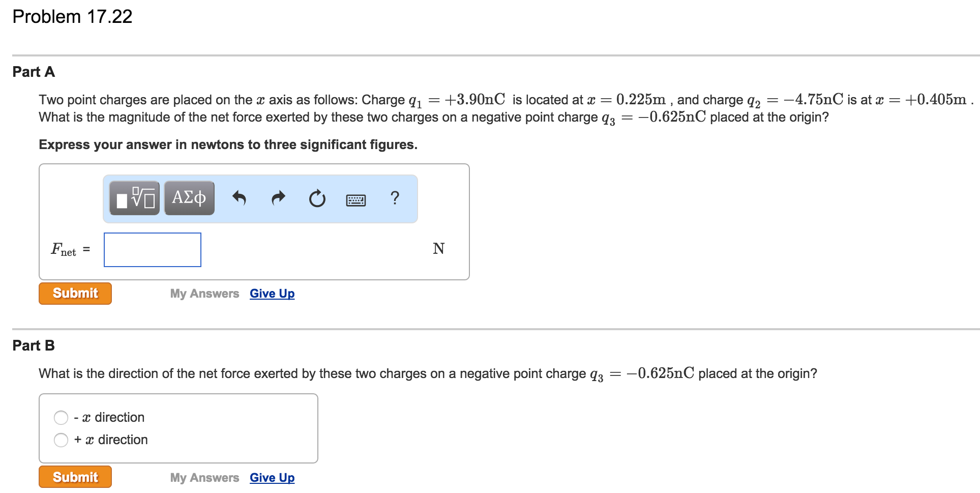Image resolution: width=980 pixels, height=493 pixels.
Task: Click Give Up under Part B
Action: 272,477
